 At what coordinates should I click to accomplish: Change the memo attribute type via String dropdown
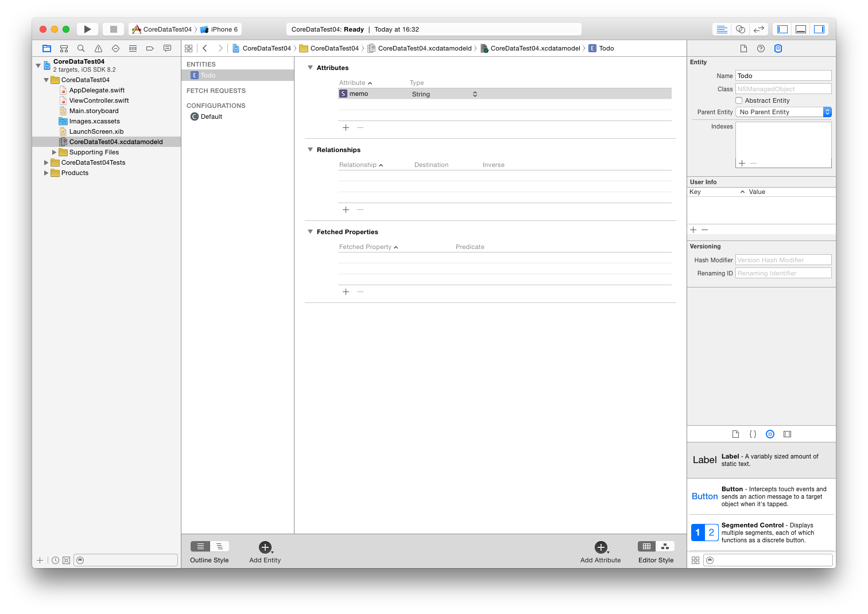[x=474, y=94]
